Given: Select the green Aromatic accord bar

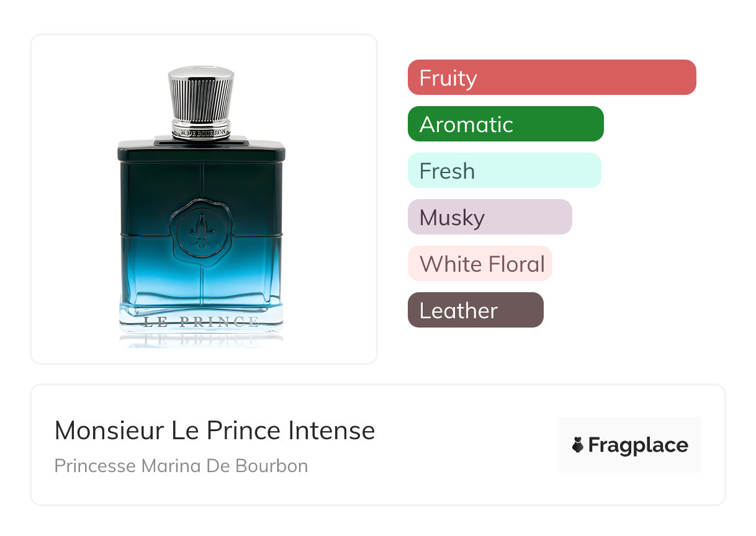Looking at the screenshot, I should point(506,124).
